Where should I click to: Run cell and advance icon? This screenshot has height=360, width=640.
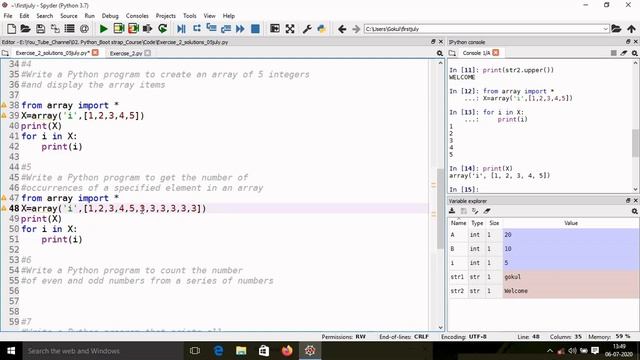coord(133,29)
